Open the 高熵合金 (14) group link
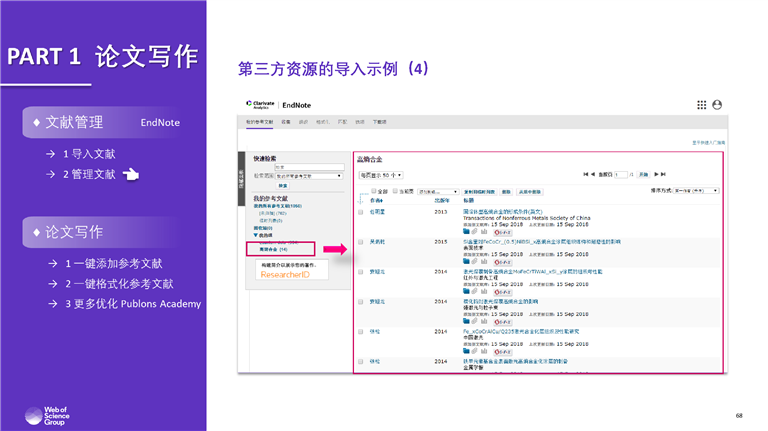This screenshot has width=768, height=431. (273, 249)
